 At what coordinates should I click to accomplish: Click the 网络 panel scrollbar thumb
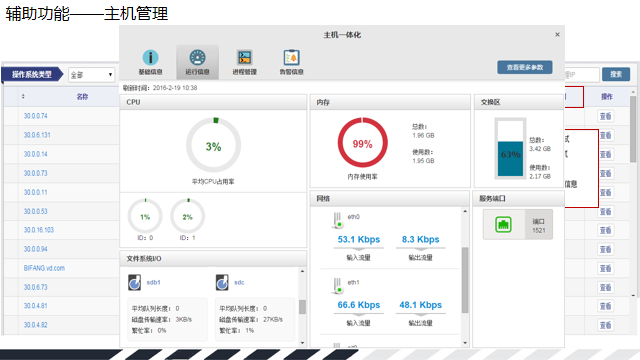click(464, 280)
